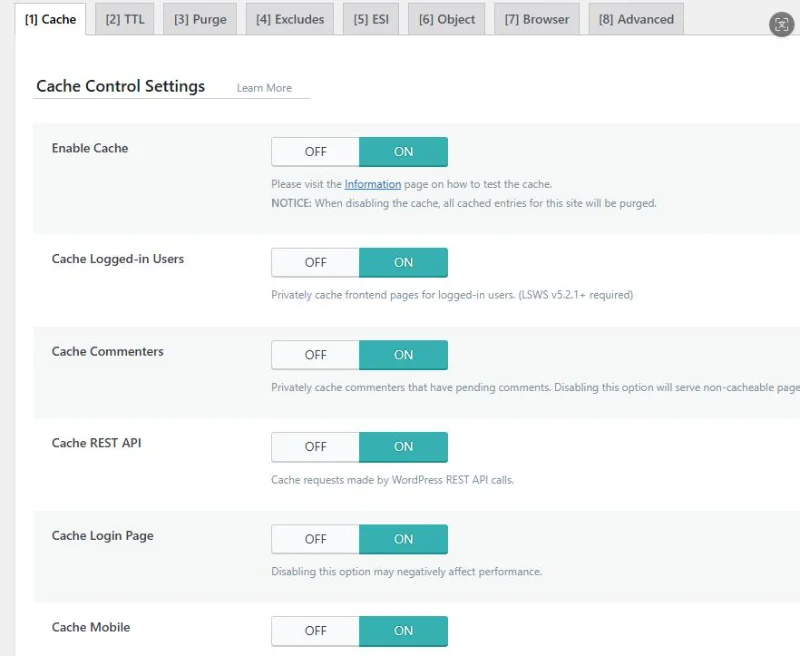
Task: Go to the [4] Excludes tab
Action: 290,19
